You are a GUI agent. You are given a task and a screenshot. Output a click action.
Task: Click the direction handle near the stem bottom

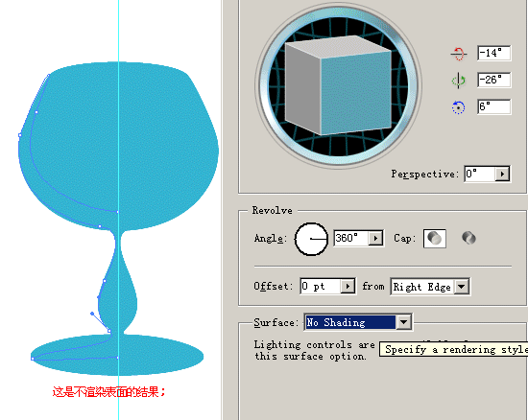click(x=92, y=314)
